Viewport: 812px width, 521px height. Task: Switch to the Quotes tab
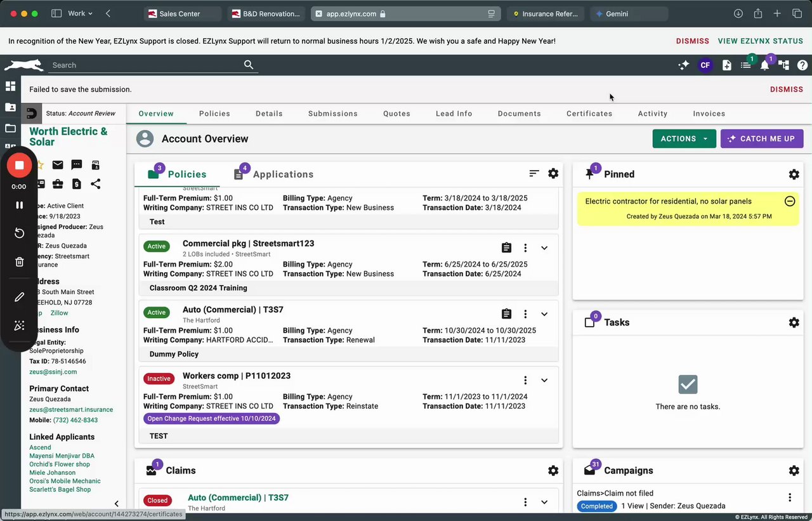click(396, 114)
